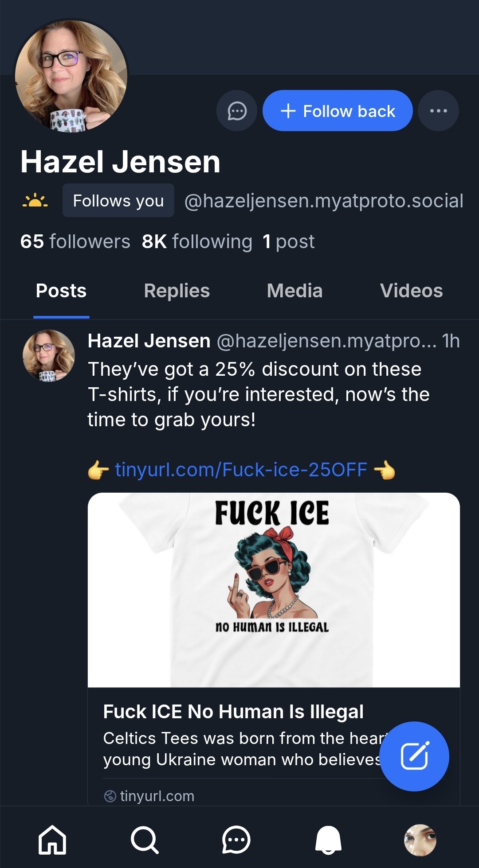Open the Search page
This screenshot has height=868, width=479.
tap(144, 840)
